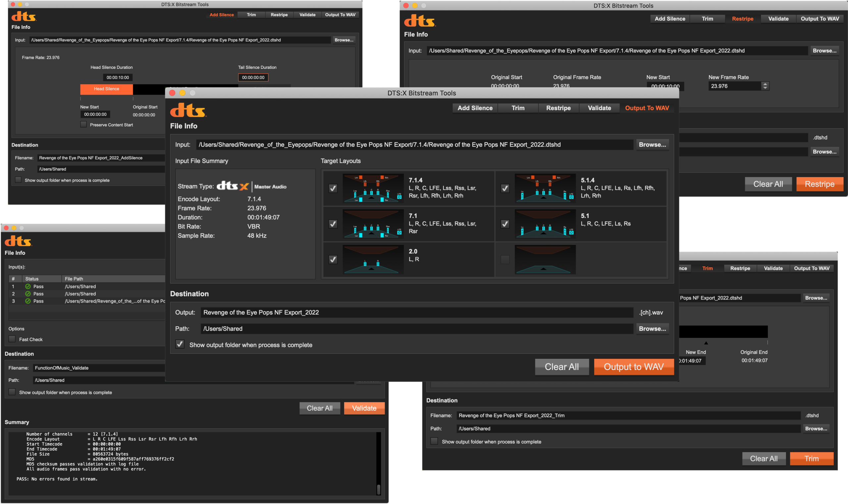Switch to the Validate tab in front window

coord(599,108)
